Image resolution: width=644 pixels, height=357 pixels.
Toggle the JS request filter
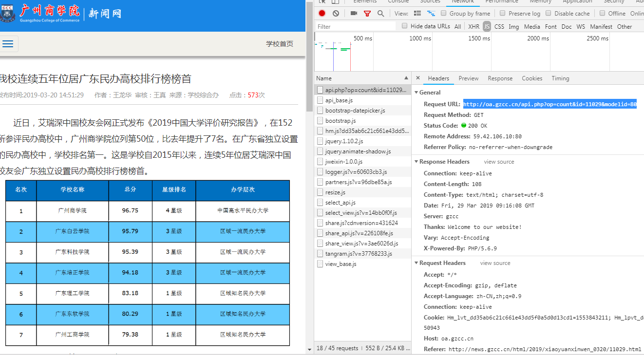487,27
